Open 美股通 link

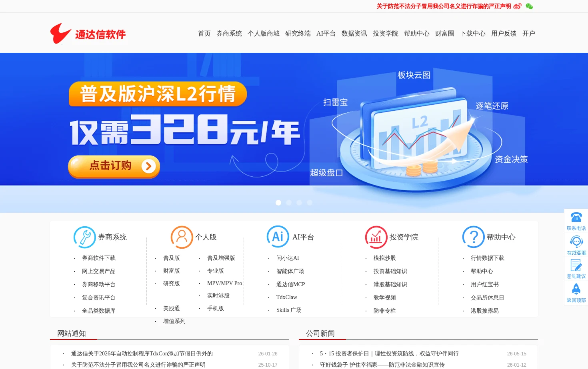172,309
